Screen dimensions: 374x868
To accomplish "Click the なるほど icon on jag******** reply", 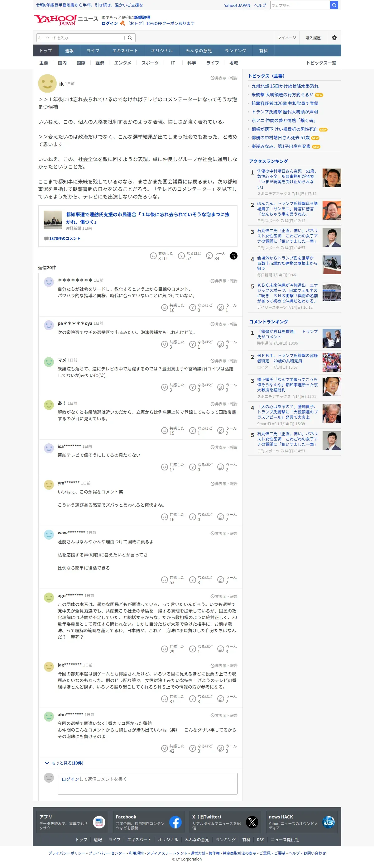I will click(192, 699).
